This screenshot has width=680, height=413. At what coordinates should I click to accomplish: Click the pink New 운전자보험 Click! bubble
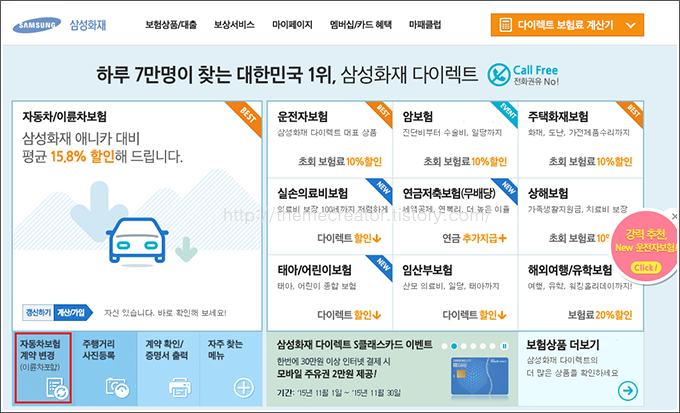click(645, 247)
